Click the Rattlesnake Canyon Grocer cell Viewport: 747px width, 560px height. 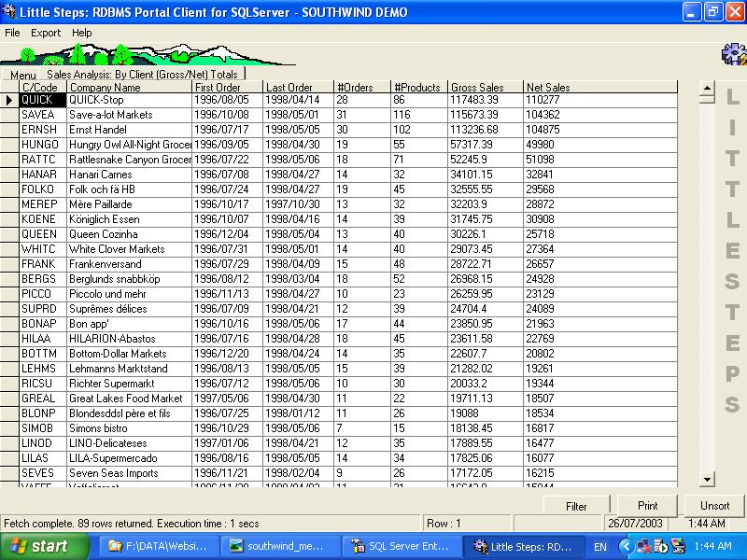click(129, 160)
